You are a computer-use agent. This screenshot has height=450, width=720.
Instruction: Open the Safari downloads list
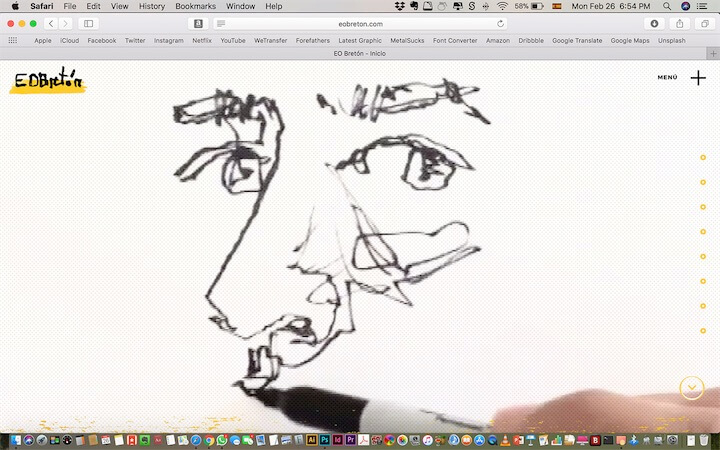click(655, 23)
